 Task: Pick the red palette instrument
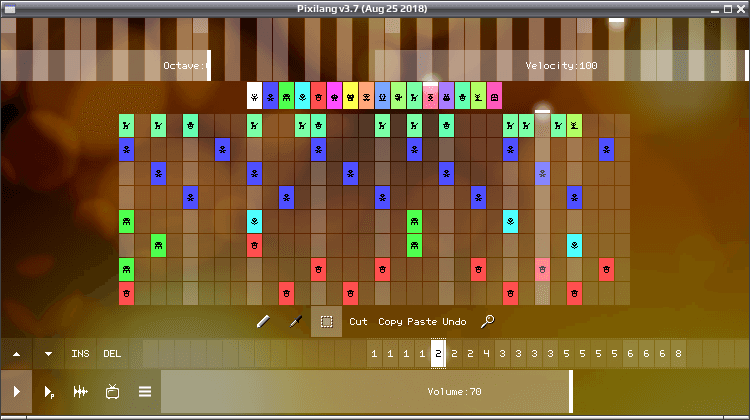(319, 97)
